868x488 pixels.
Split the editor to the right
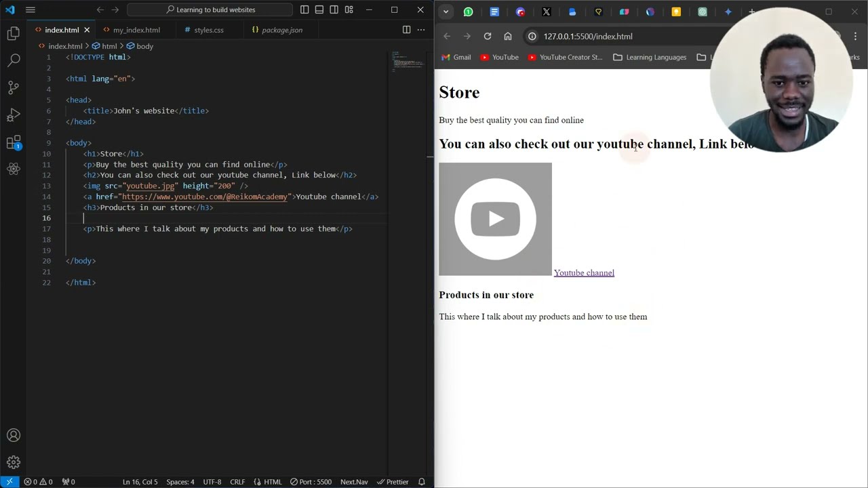click(x=406, y=30)
